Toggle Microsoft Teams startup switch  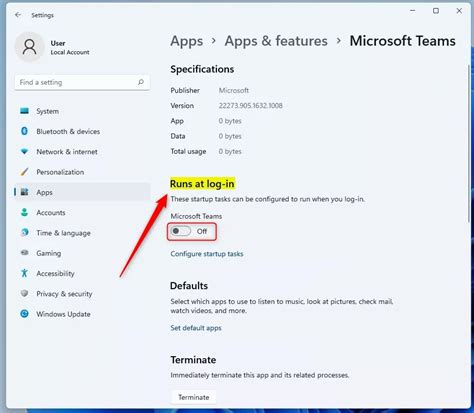pos(180,231)
